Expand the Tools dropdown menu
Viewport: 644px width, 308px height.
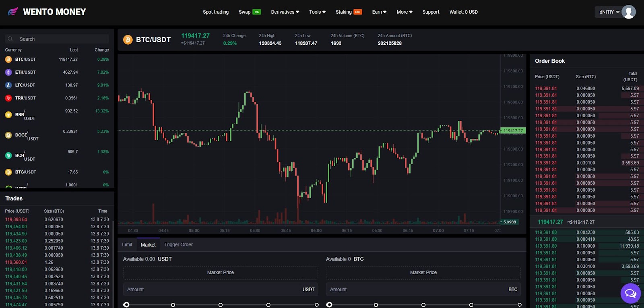coord(317,12)
